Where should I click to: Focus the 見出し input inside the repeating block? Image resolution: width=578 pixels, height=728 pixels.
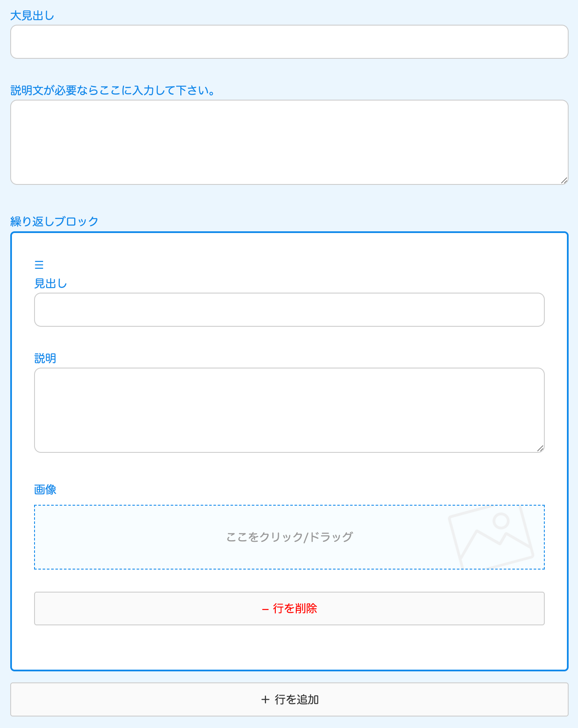pos(289,310)
